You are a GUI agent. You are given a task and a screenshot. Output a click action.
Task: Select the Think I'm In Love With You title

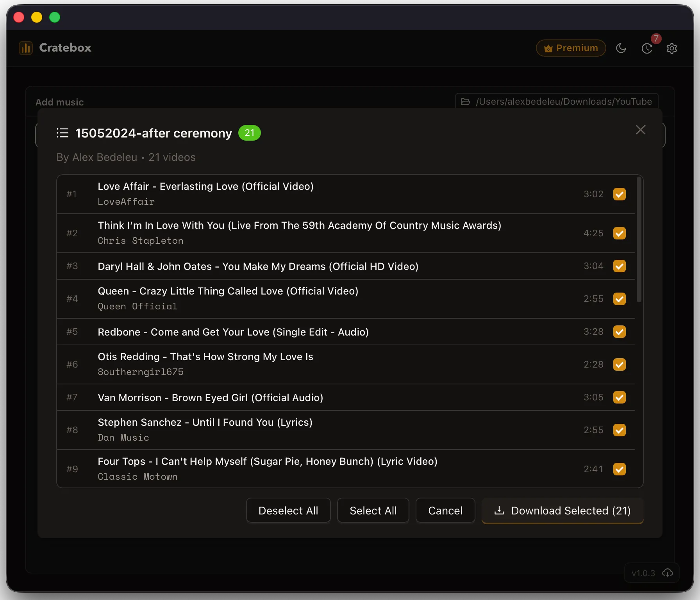point(300,225)
